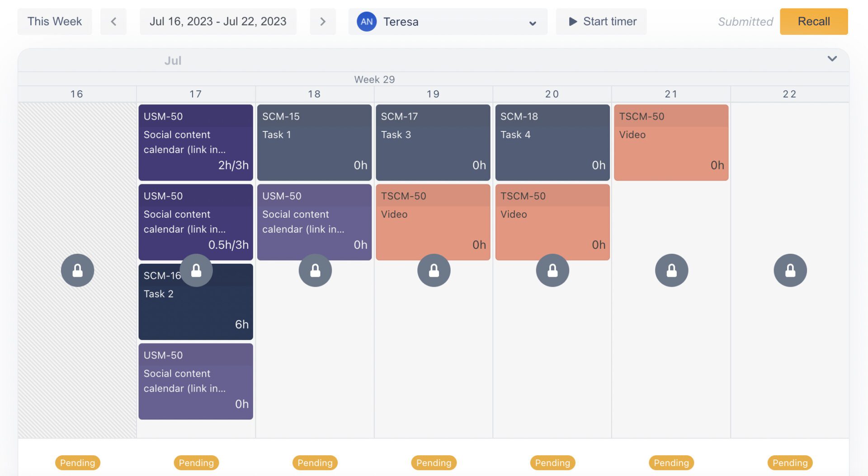Image resolution: width=868 pixels, height=476 pixels.
Task: Click the play icon beside Start timer
Action: (573, 21)
